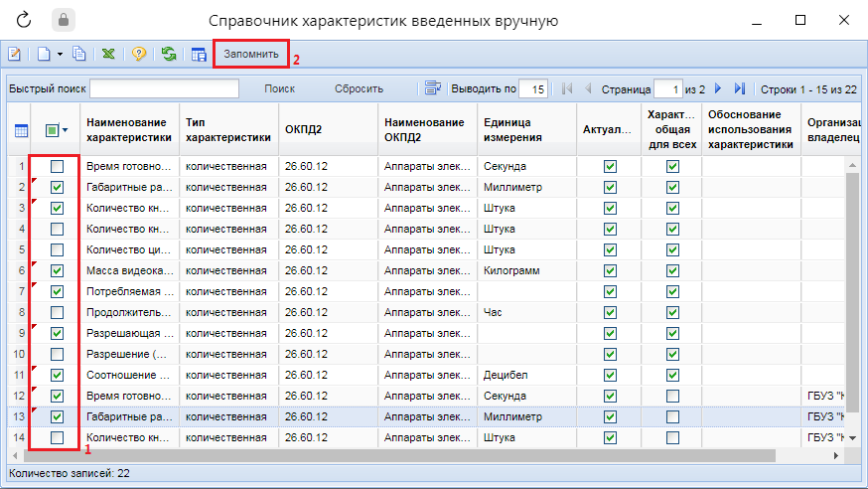This screenshot has width=868, height=489.
Task: Expand the select-all checkbox dropdown in header
Action: coord(66,130)
